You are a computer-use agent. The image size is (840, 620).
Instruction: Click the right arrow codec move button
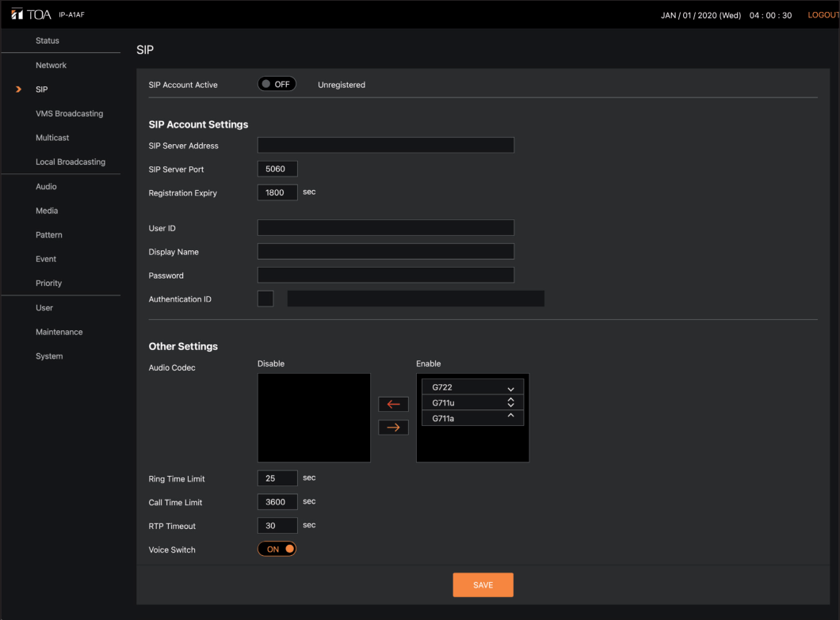click(393, 428)
